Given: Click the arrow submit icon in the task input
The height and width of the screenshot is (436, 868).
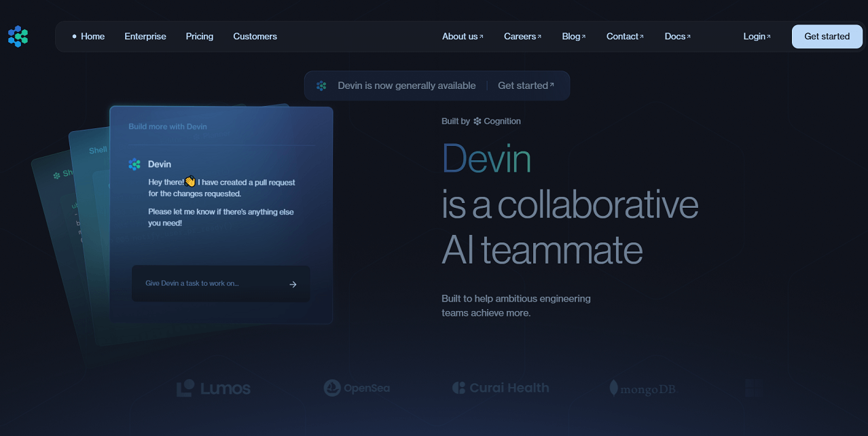Looking at the screenshot, I should [293, 284].
